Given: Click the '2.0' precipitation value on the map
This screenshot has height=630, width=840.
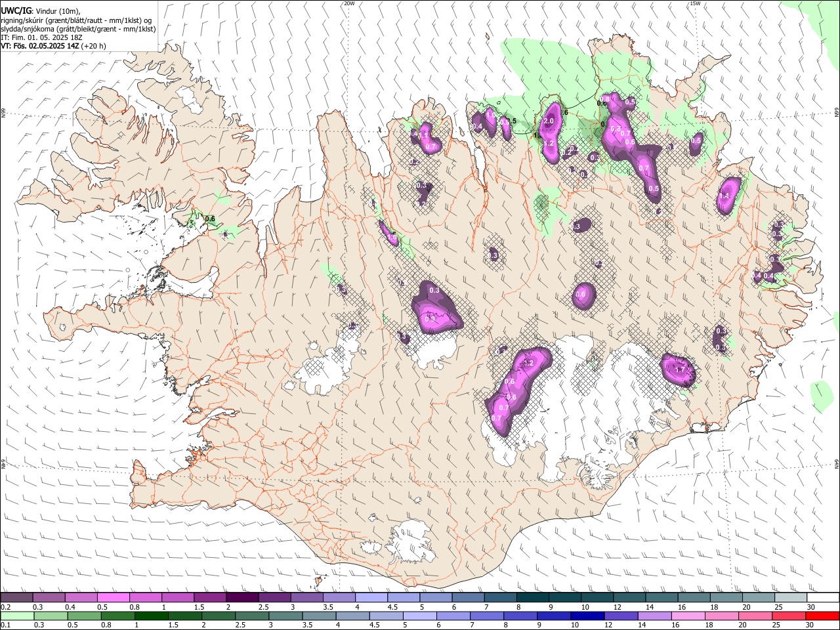Looking at the screenshot, I should [x=549, y=121].
